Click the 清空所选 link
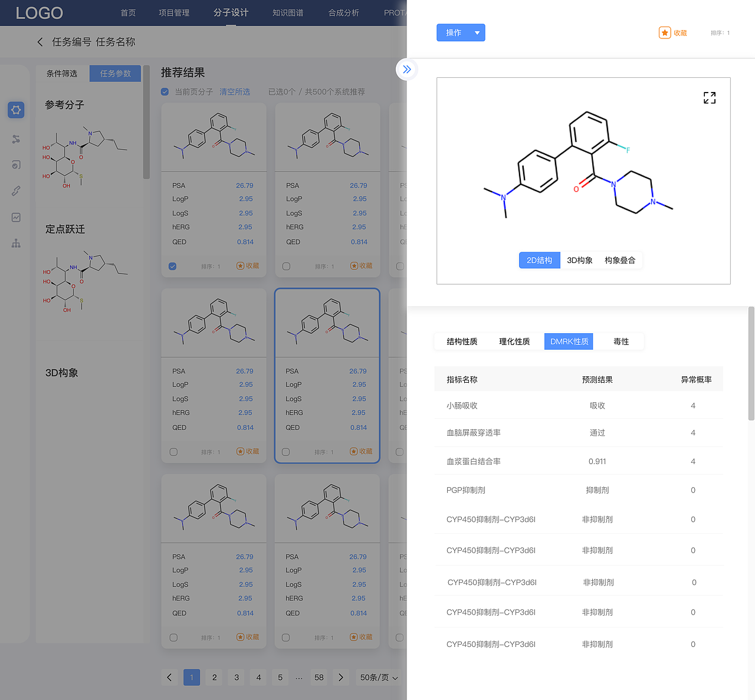The image size is (755, 700). 235,92
